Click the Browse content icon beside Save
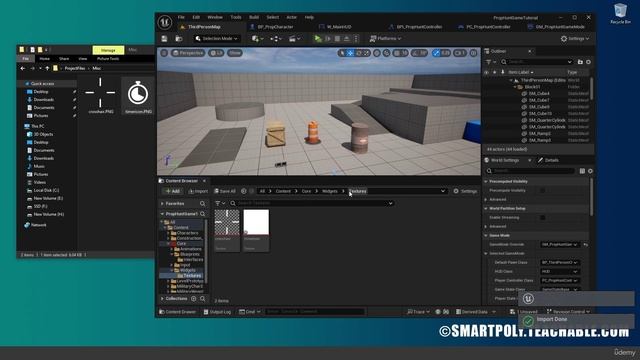Viewport: 640px width, 360px height. 179,39
